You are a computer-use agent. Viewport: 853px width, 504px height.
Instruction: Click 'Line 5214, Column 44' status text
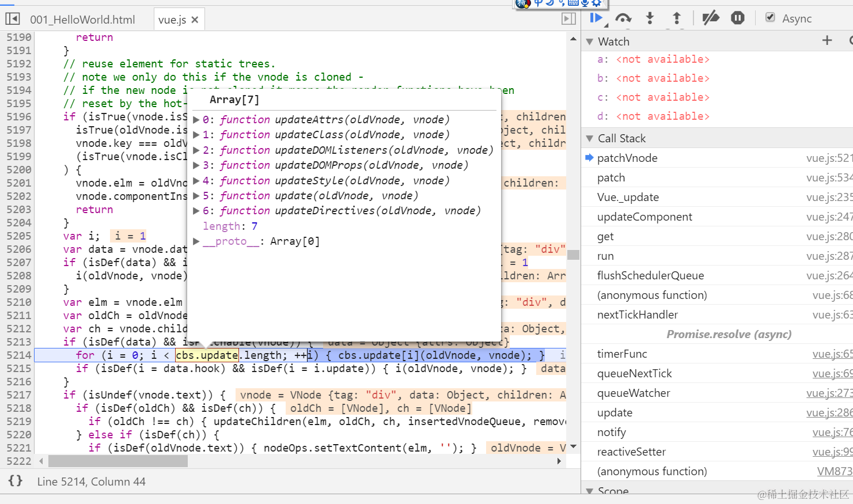tap(92, 482)
